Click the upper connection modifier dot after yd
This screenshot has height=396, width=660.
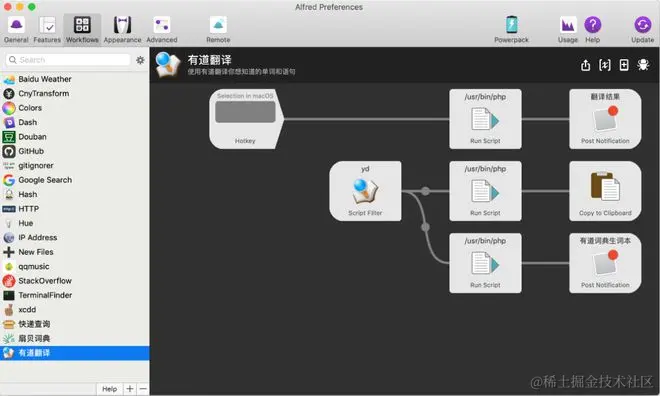pyautogui.click(x=426, y=191)
